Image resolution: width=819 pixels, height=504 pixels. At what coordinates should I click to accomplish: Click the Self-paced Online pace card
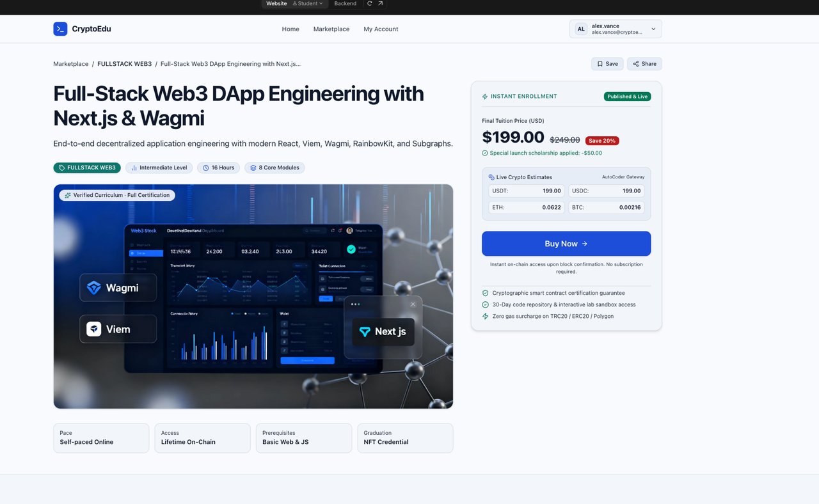click(x=101, y=438)
